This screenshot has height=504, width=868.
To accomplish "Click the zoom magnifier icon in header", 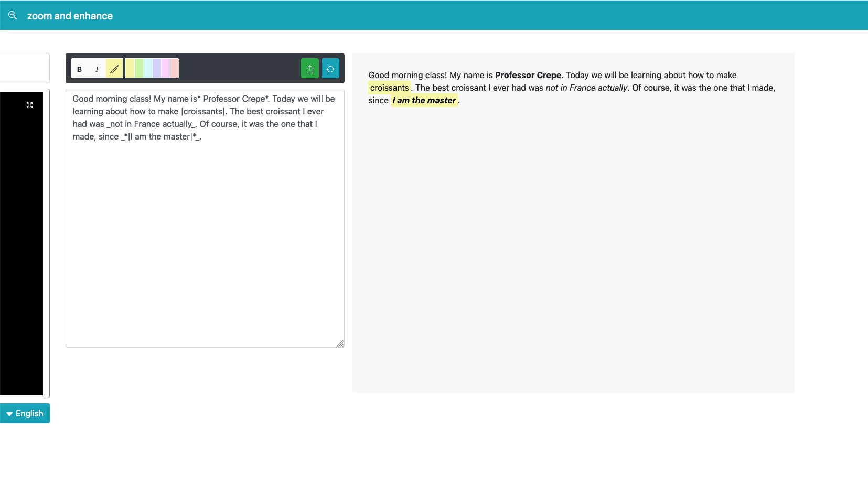I will [13, 15].
